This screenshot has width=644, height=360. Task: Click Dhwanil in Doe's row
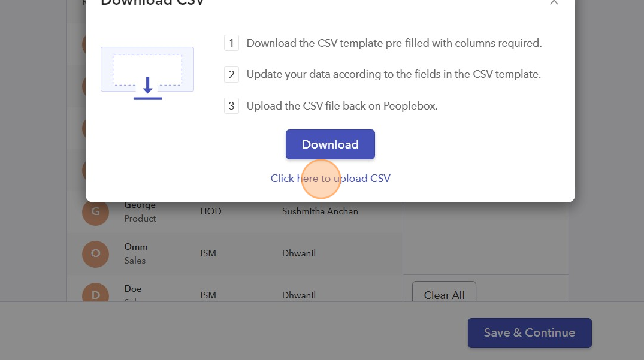click(298, 295)
